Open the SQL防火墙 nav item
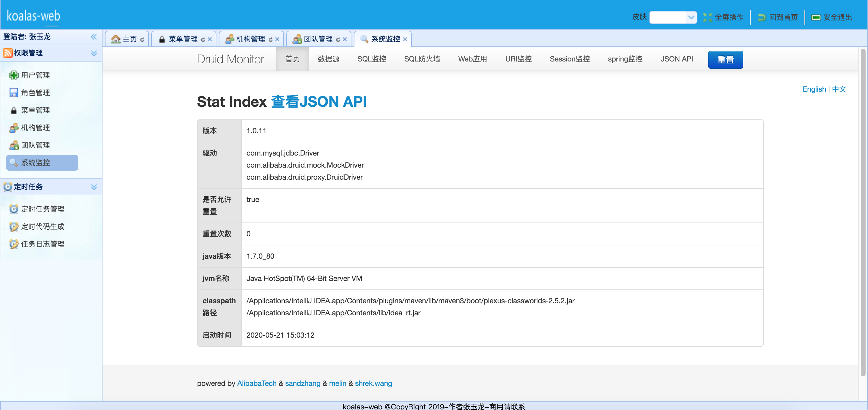This screenshot has width=868, height=410. [x=422, y=59]
